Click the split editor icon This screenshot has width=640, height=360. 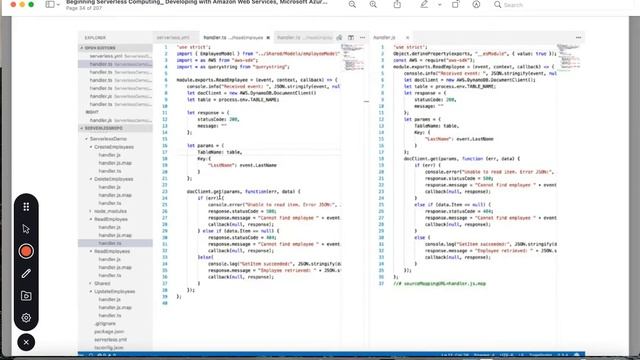351,38
